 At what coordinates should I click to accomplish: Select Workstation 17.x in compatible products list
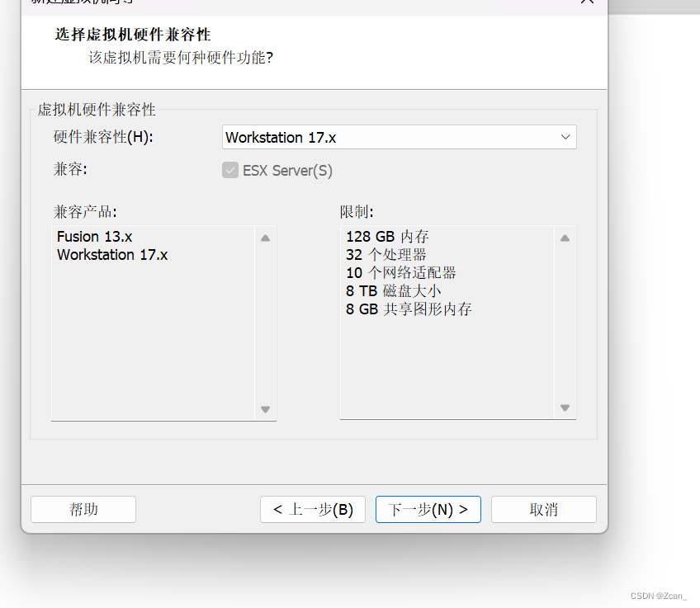point(112,255)
